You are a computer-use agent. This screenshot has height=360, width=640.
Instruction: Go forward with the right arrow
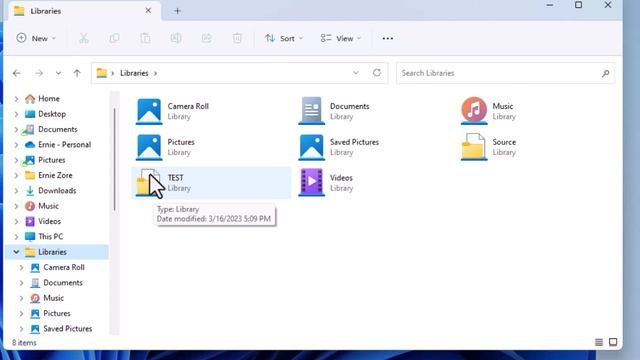tap(39, 73)
